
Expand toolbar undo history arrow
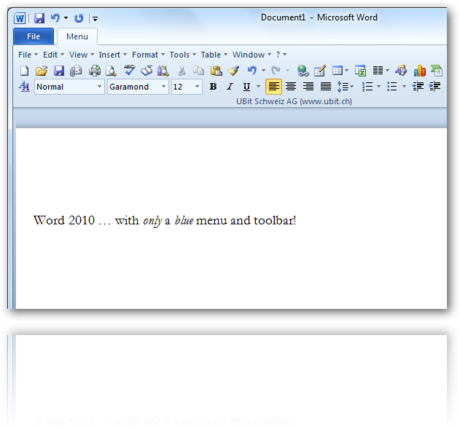[x=263, y=70]
